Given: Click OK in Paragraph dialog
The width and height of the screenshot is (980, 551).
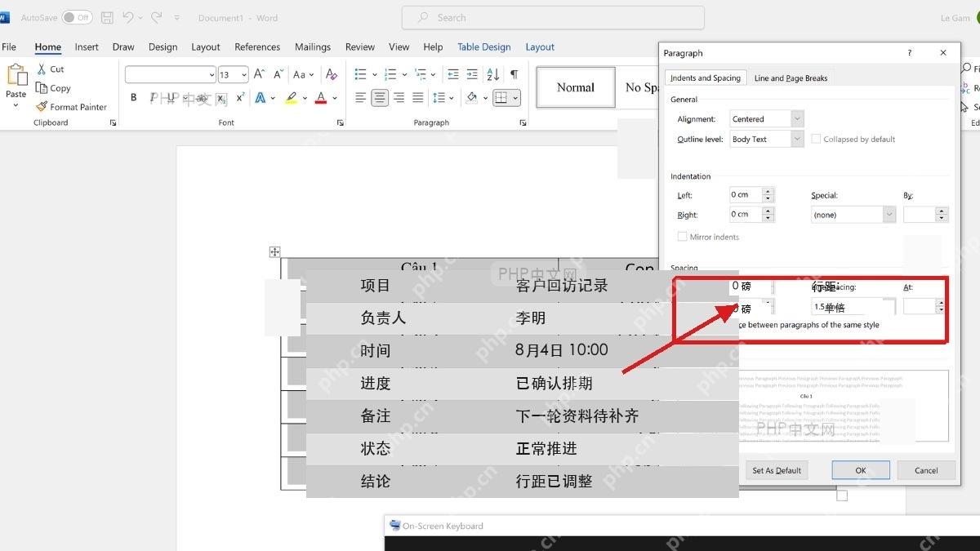Looking at the screenshot, I should (861, 470).
